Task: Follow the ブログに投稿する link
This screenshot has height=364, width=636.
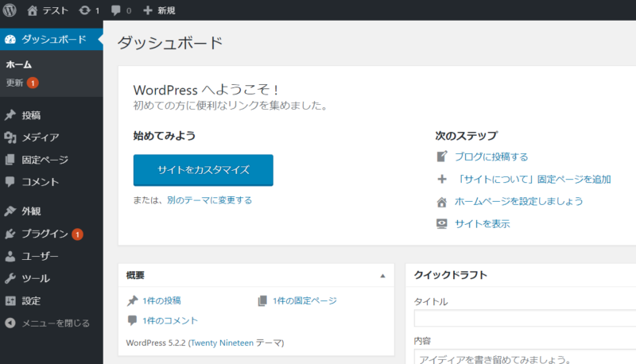Action: 491,157
